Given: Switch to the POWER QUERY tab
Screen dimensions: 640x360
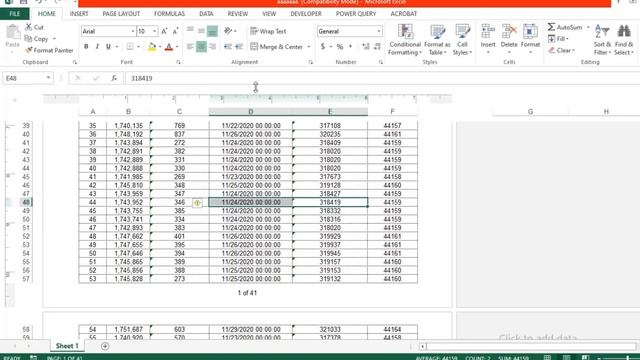Looking at the screenshot, I should pos(356,14).
